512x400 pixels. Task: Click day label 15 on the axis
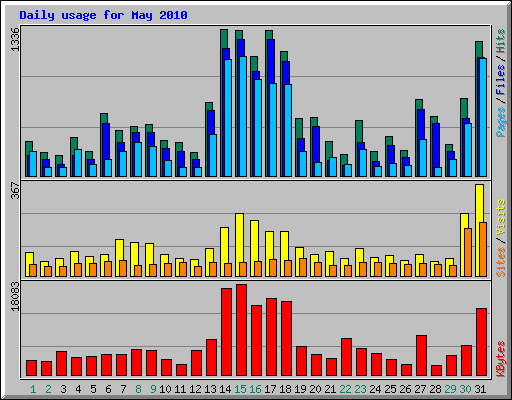click(240, 389)
